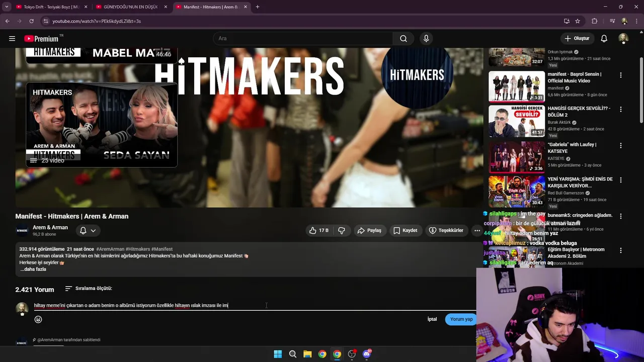Open options for YENİ YARIŞMA video
The height and width of the screenshot is (362, 644).
620,179
